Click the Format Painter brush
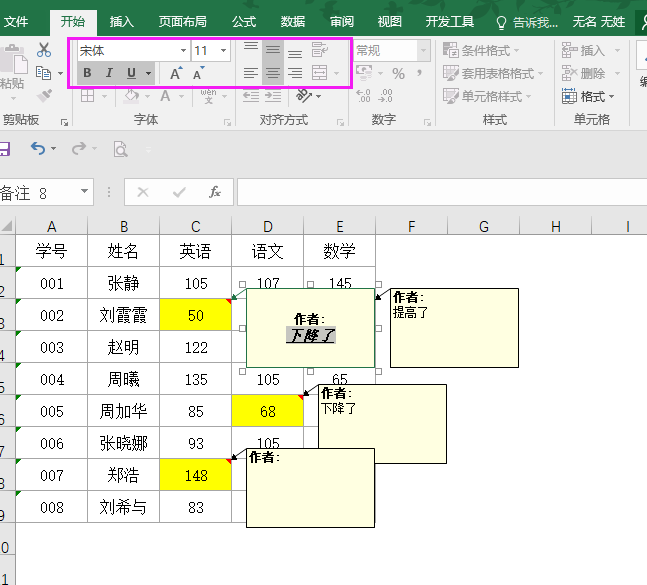 coord(44,95)
